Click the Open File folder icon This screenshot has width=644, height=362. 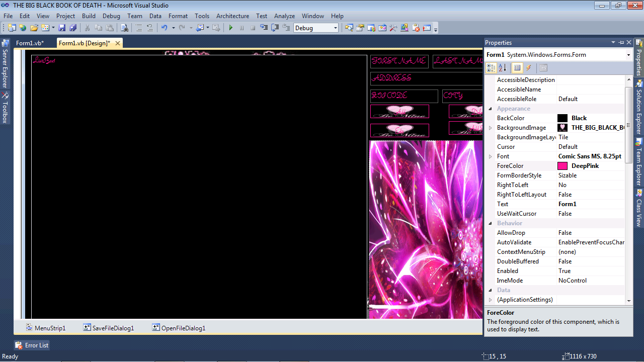34,28
